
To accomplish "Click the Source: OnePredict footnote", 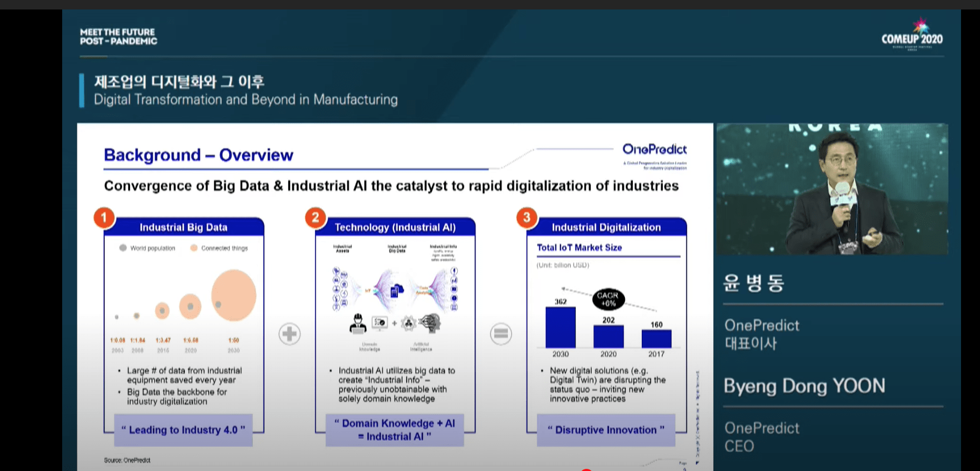I will 127,460.
